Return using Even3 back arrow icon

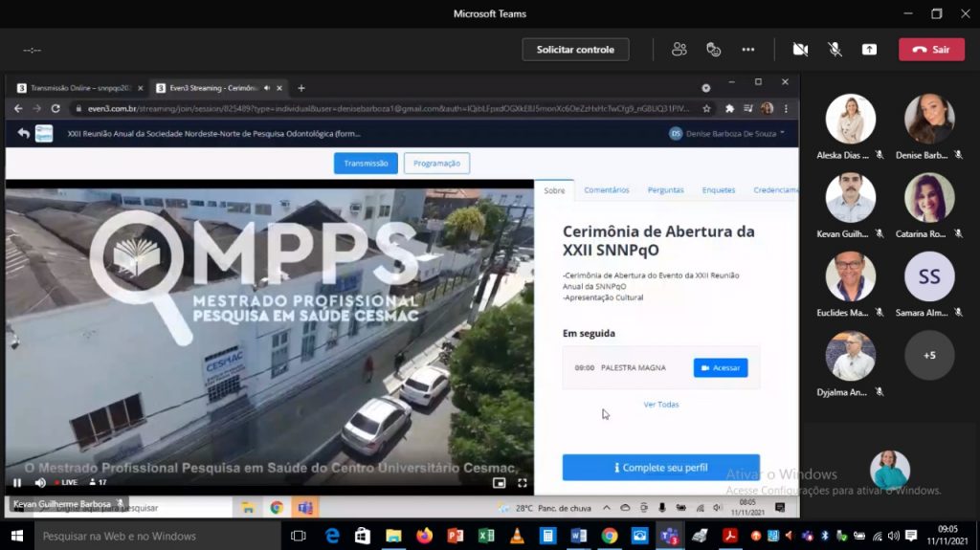click(x=24, y=133)
